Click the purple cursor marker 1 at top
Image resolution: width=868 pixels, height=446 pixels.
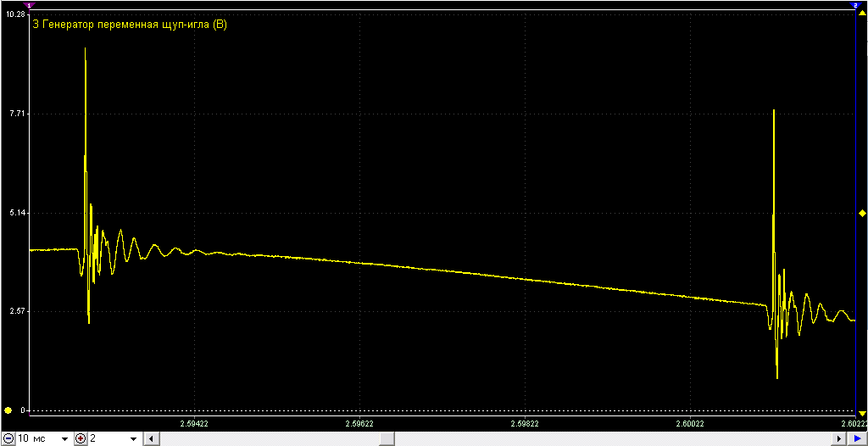pos(30,5)
